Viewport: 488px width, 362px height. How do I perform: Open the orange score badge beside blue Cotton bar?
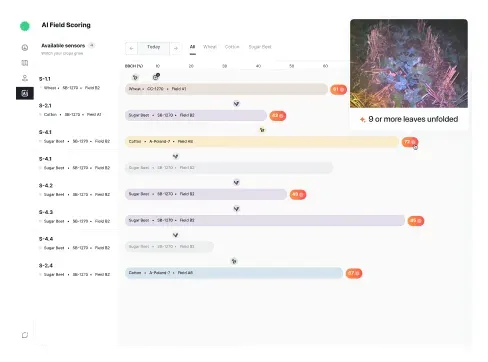tap(354, 273)
